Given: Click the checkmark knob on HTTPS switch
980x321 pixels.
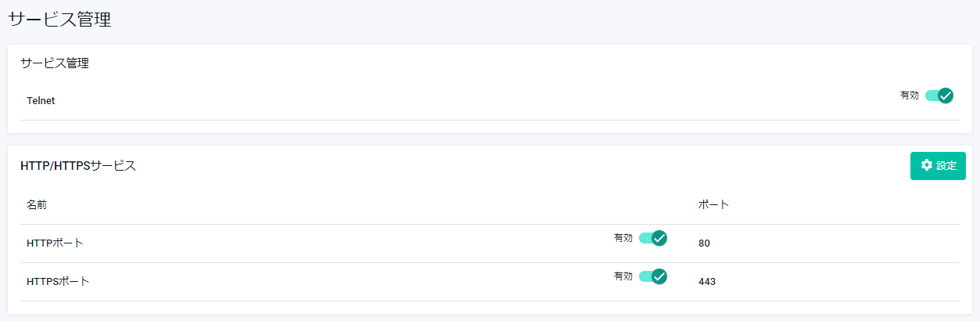Looking at the screenshot, I should pyautogui.click(x=659, y=276).
